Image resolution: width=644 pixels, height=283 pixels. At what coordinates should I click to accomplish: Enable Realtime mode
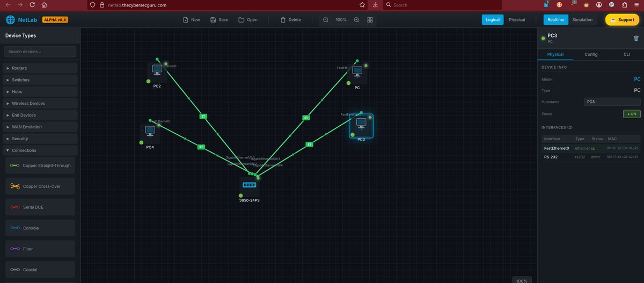point(556,20)
